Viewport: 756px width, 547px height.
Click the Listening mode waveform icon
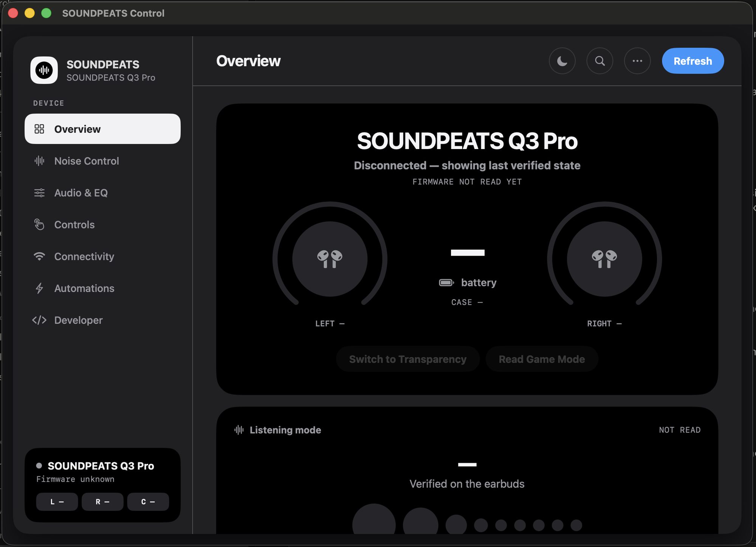(239, 430)
